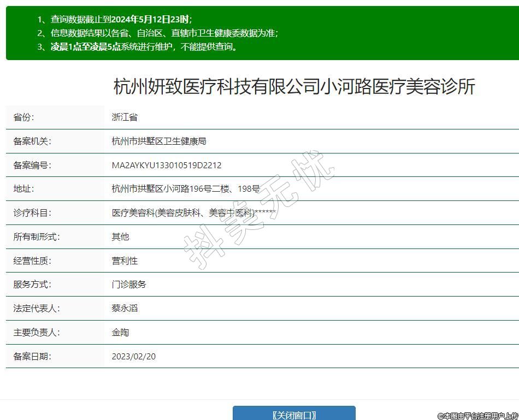The width and height of the screenshot is (519, 420).
Task: Click the 经营性质 value 营利性
Action: pos(125,261)
